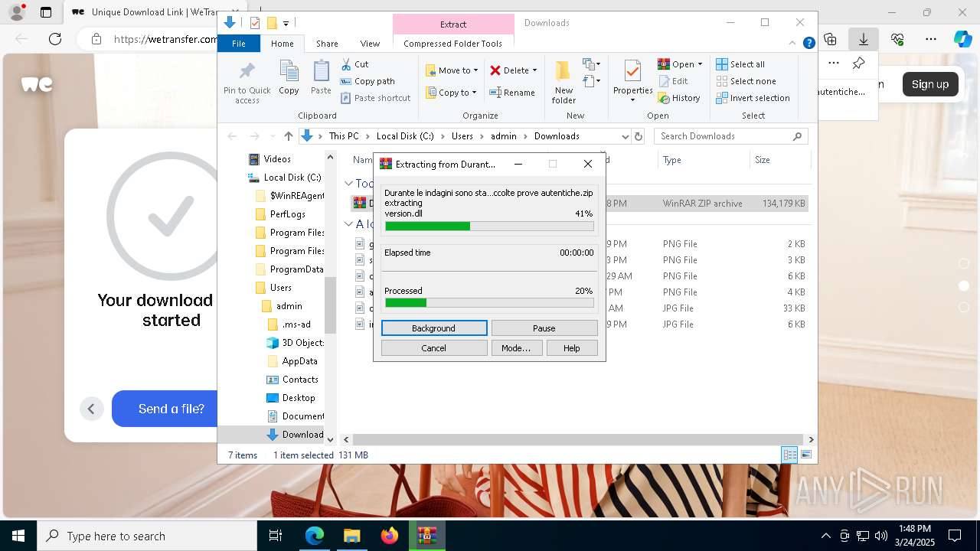Switch to the Home ribbon tab
This screenshot has height=551, width=980.
(x=283, y=44)
